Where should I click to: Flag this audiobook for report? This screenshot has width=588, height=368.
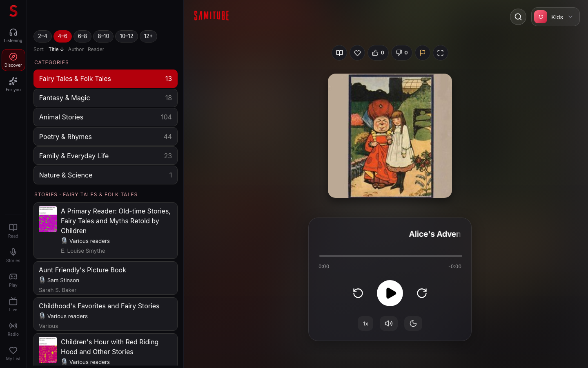[x=423, y=53]
